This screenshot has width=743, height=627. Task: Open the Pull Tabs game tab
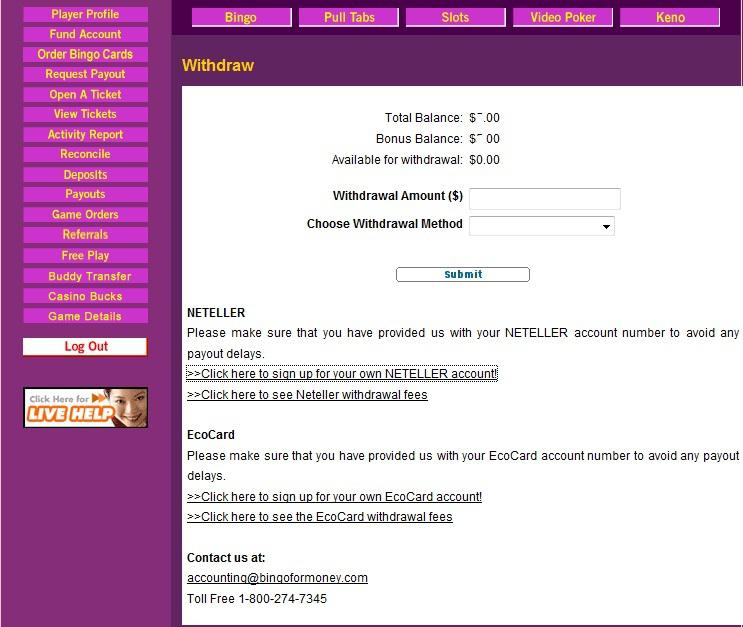tap(349, 18)
